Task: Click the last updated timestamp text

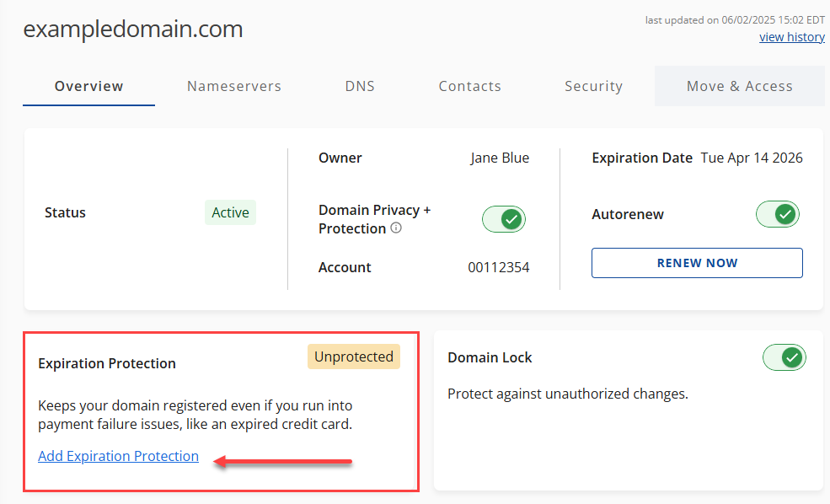Action: tap(735, 19)
